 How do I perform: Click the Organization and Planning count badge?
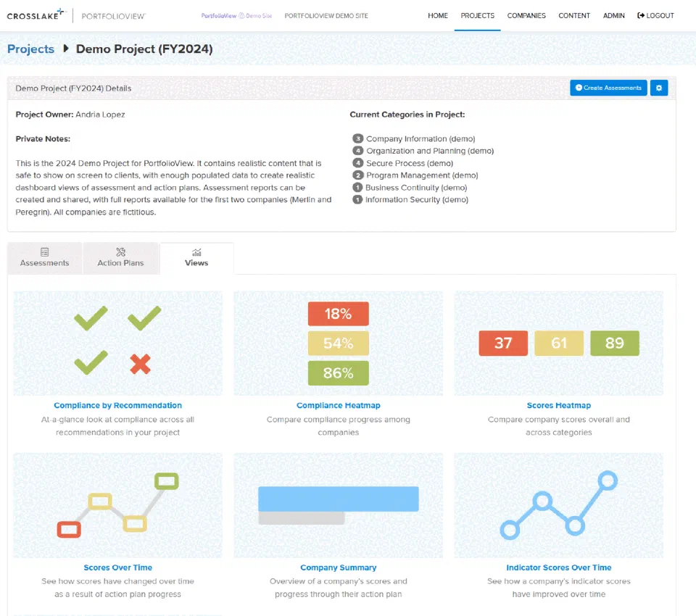(x=357, y=151)
